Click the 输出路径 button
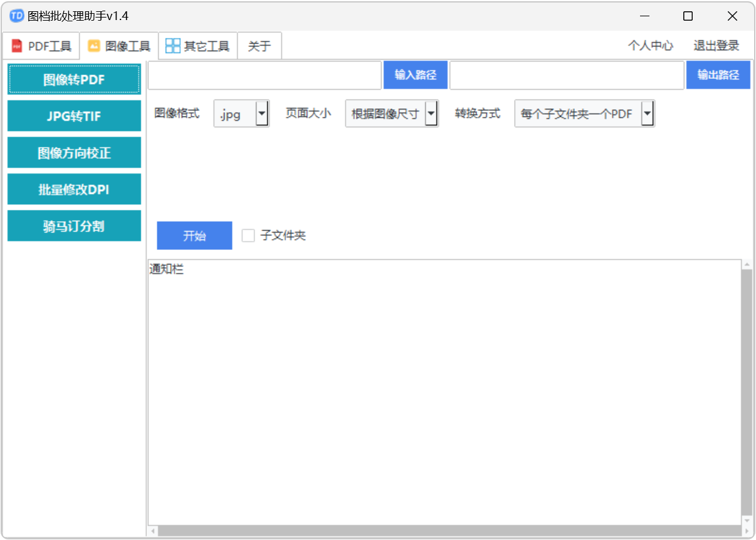The image size is (756, 540). [x=718, y=75]
